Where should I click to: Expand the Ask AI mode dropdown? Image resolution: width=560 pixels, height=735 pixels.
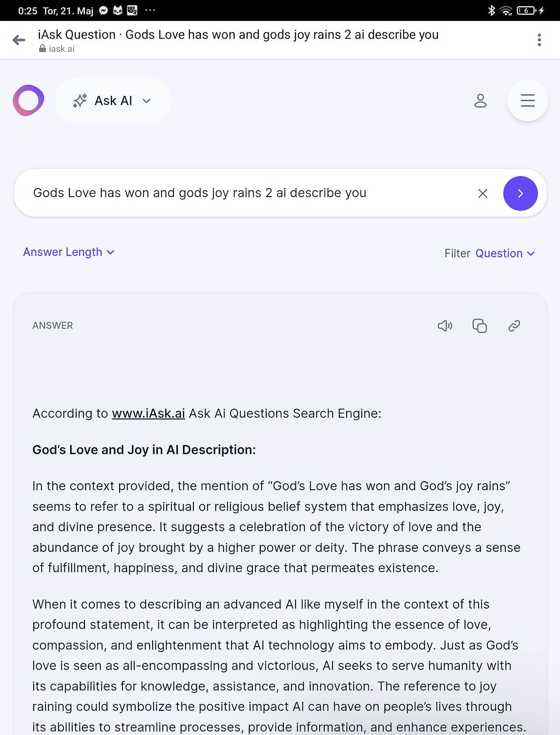[113, 101]
